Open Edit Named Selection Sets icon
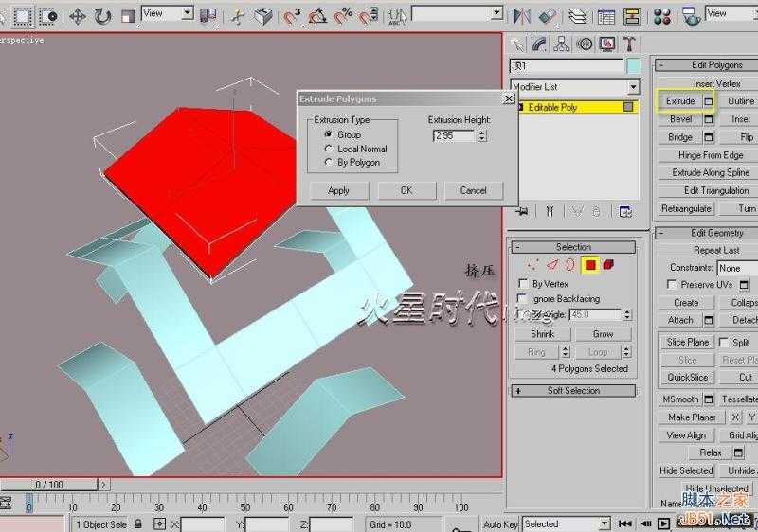 (398, 17)
